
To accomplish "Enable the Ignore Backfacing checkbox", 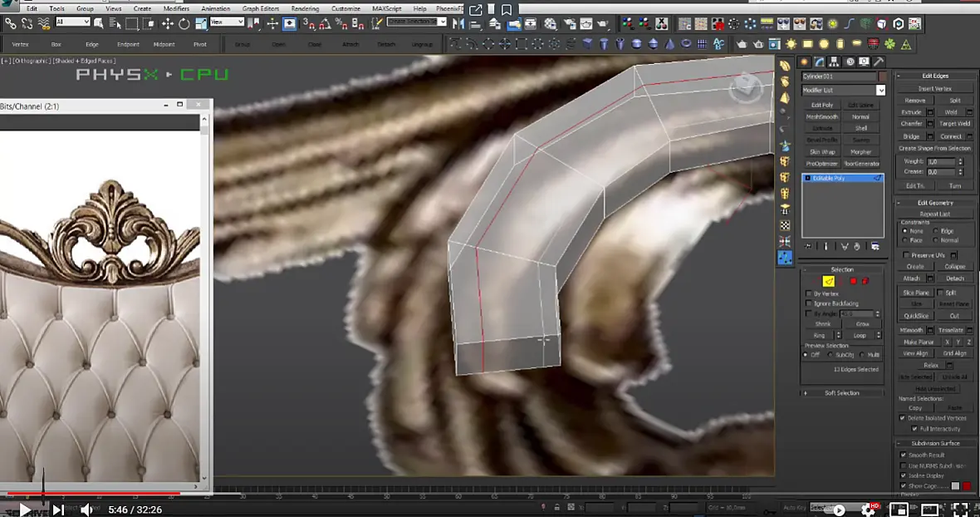I will click(808, 303).
